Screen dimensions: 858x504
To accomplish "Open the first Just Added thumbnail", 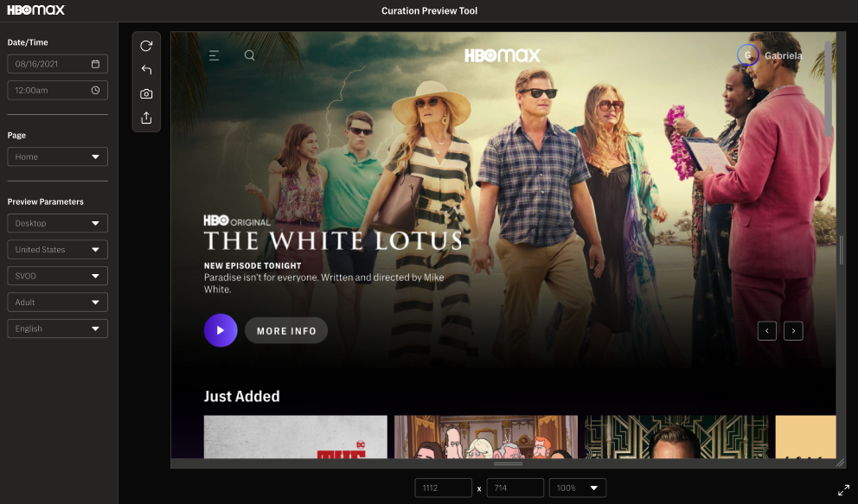I will pos(296,437).
